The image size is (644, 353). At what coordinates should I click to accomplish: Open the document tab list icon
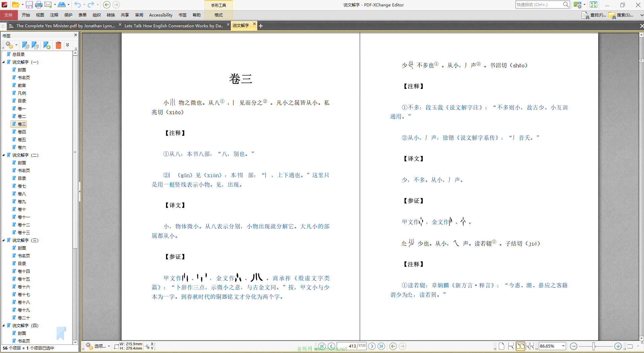pos(11,26)
